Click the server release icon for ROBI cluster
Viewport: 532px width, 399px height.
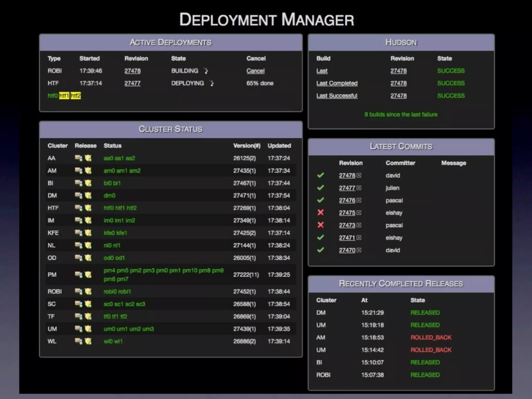(78, 291)
